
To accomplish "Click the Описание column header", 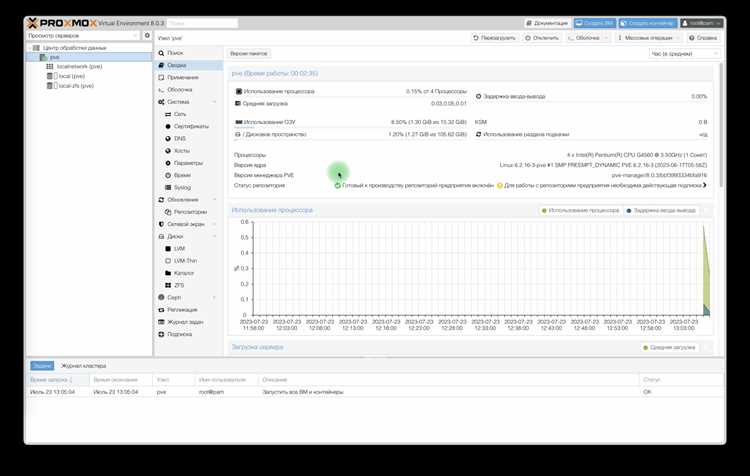I will click(x=449, y=379).
